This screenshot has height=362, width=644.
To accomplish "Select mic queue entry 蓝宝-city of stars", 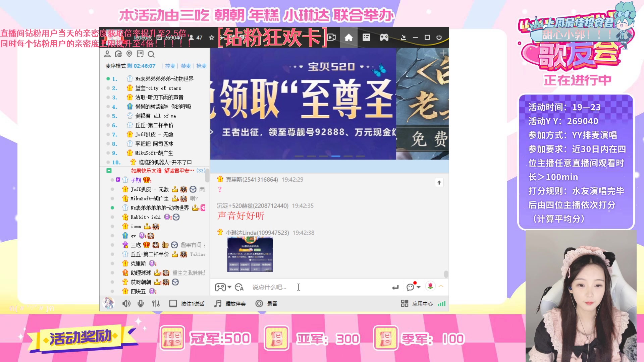I will pos(155,88).
